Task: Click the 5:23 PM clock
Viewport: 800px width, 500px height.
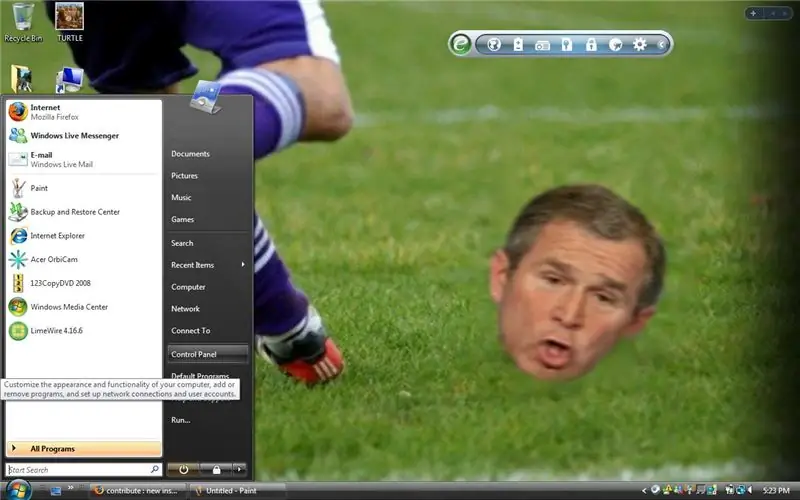Action: 776,491
